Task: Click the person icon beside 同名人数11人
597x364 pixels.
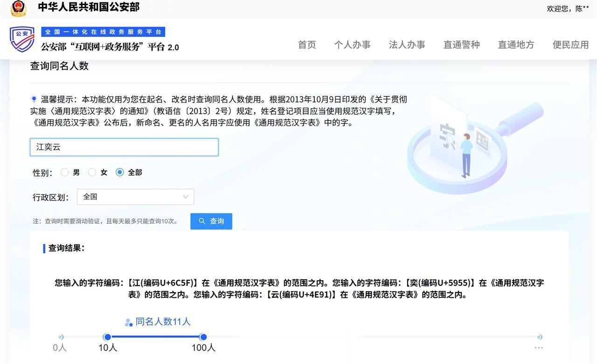Action: [129, 323]
